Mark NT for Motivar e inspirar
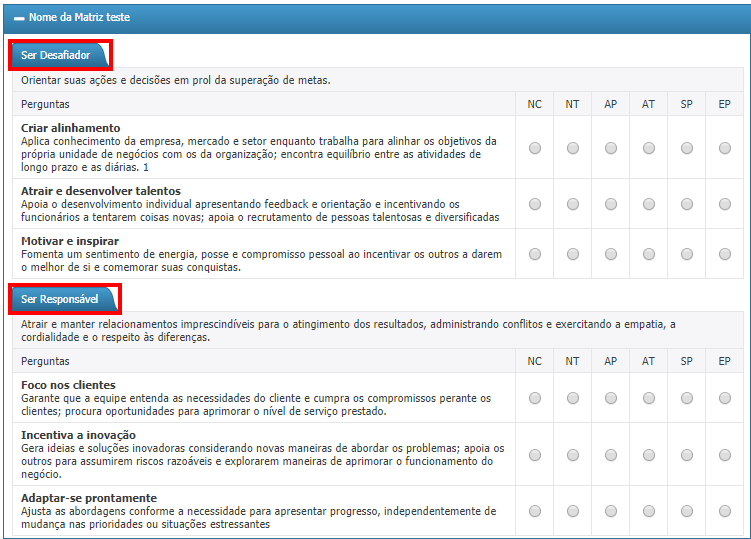Screen dimensions: 751x539 (x=573, y=254)
